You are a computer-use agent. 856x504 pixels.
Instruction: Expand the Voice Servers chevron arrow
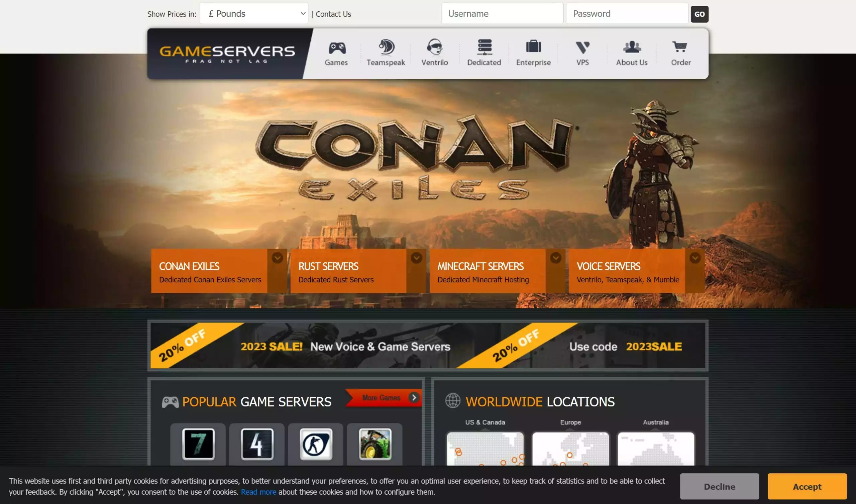695,258
